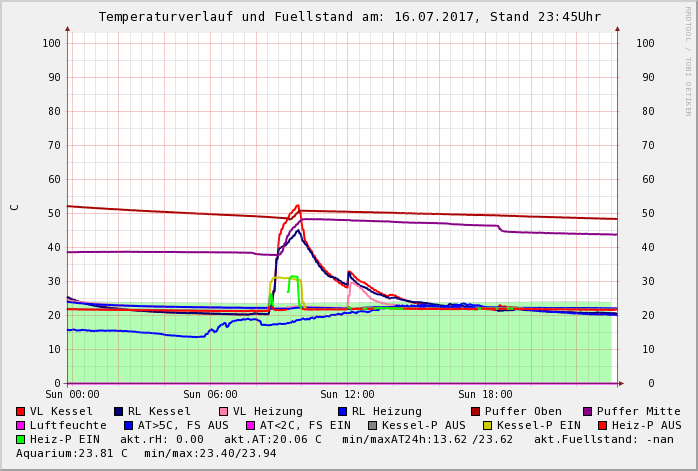The image size is (698, 471).
Task: Click the Sun 00:00 time axis label
Action: point(72,395)
